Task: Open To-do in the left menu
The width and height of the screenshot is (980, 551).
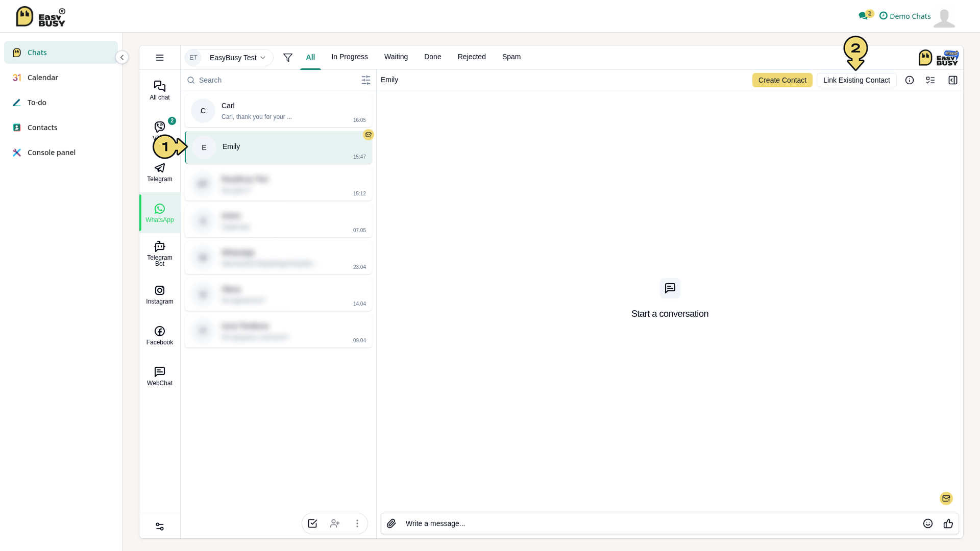Action: click(x=61, y=103)
